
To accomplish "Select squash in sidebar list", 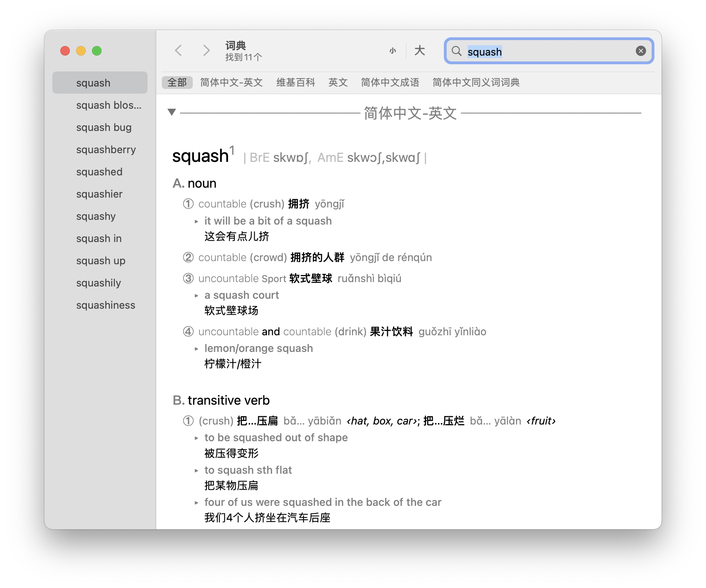I will point(100,83).
